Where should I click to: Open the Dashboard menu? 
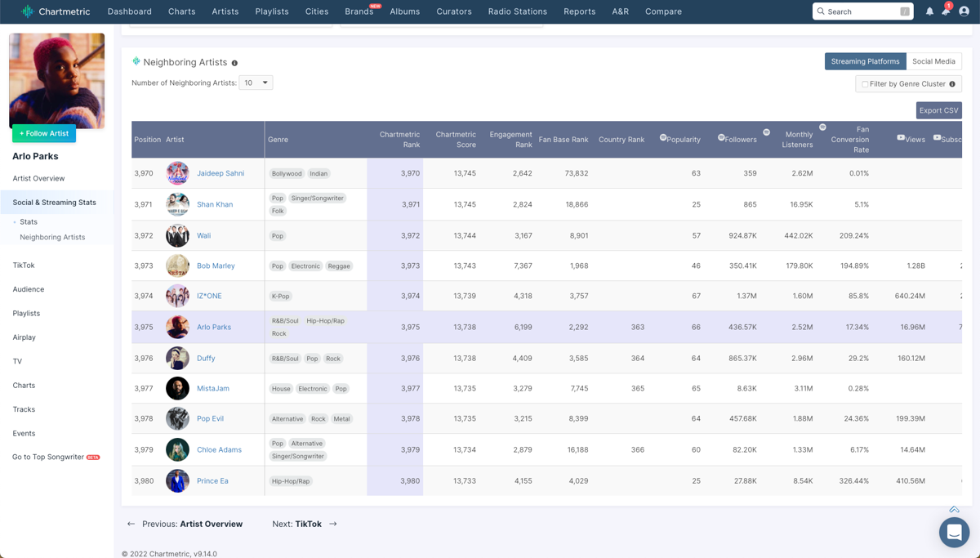click(130, 11)
